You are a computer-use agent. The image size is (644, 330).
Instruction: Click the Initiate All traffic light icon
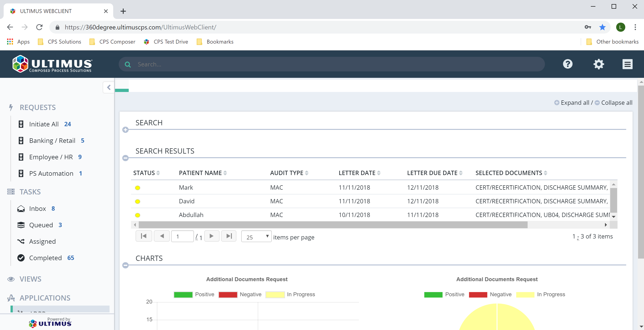(x=21, y=124)
